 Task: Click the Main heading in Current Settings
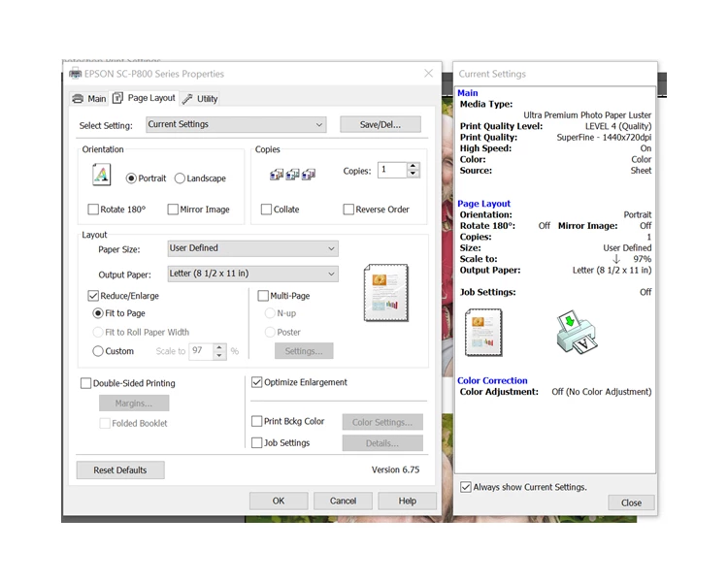coord(468,93)
